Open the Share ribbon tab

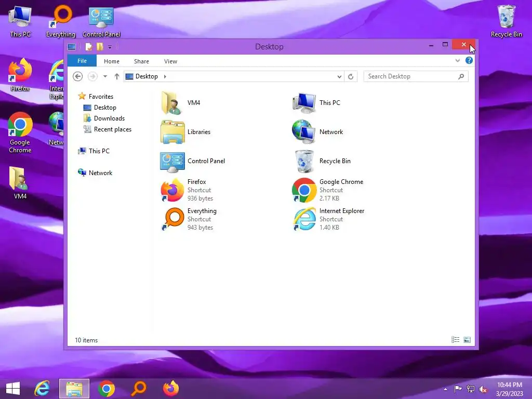click(141, 61)
